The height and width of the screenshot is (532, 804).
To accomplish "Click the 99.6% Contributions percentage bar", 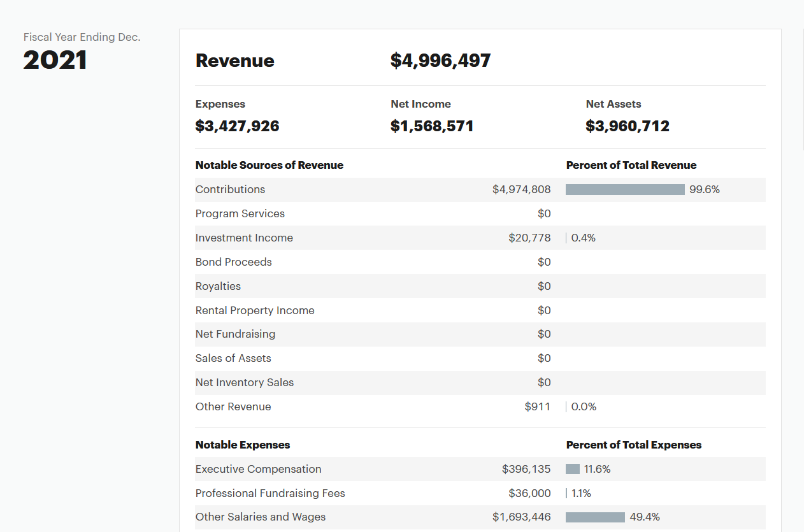I will (x=625, y=189).
